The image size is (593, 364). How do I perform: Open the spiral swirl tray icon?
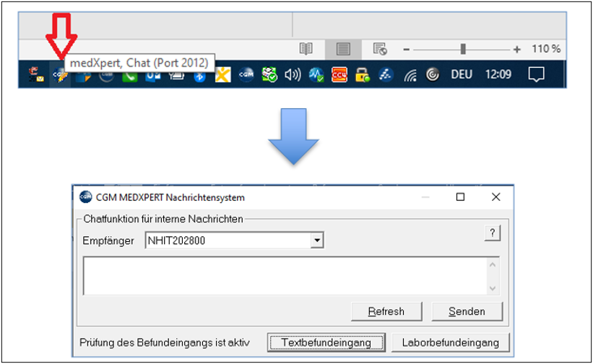point(432,74)
